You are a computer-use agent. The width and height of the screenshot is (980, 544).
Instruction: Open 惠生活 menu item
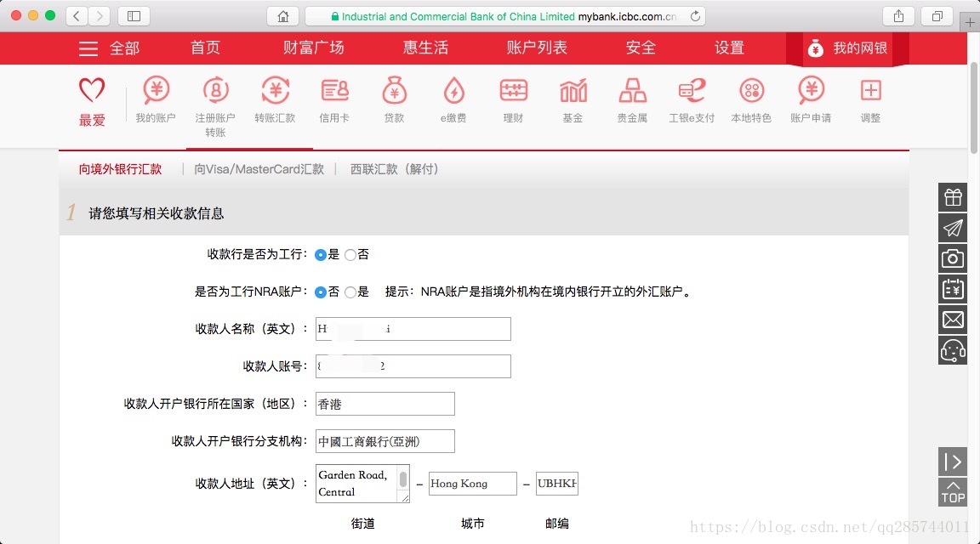coord(425,48)
